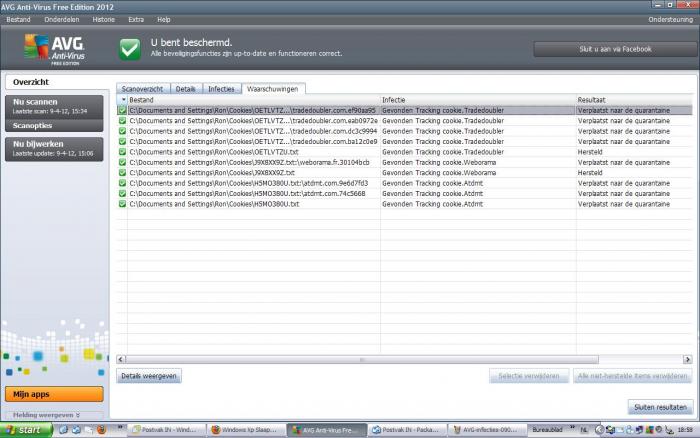Open the Help menu
This screenshot has width=700, height=438.
point(164,20)
